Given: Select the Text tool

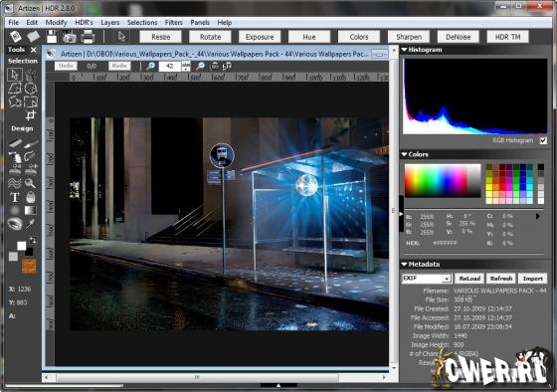Looking at the screenshot, I should coord(15,197).
